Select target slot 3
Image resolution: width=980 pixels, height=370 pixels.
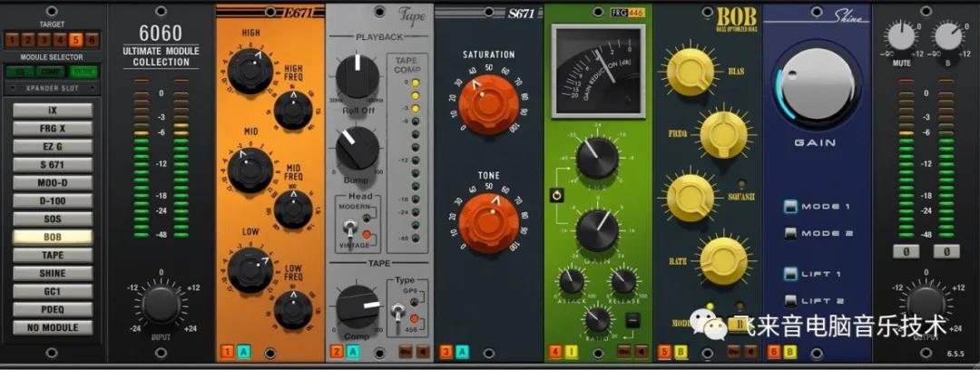[x=44, y=40]
